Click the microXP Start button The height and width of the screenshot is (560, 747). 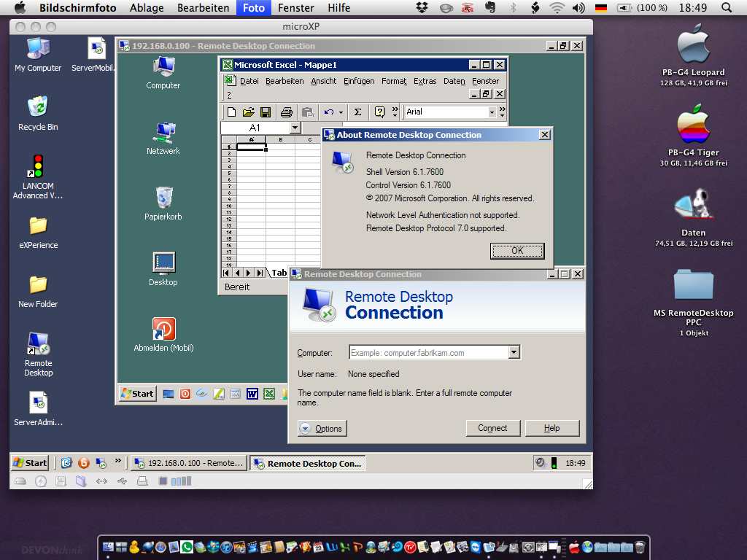(30, 462)
